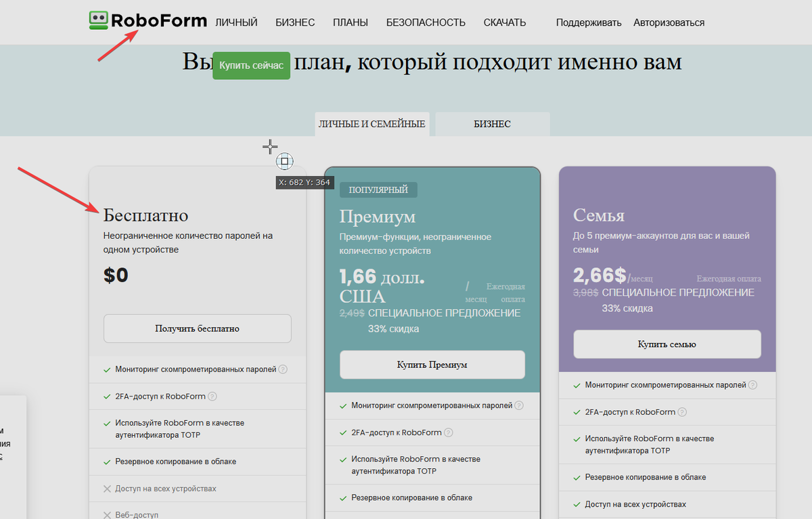Viewport: 812px width, 519px height.
Task: Click Ежегодная оплата label in Семья plan
Action: (729, 278)
